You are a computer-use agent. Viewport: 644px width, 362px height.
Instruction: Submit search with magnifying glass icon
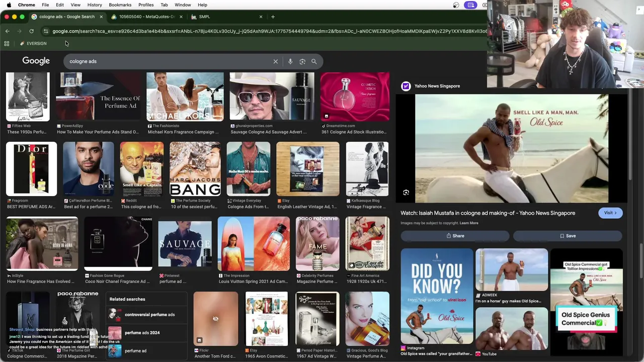(314, 61)
